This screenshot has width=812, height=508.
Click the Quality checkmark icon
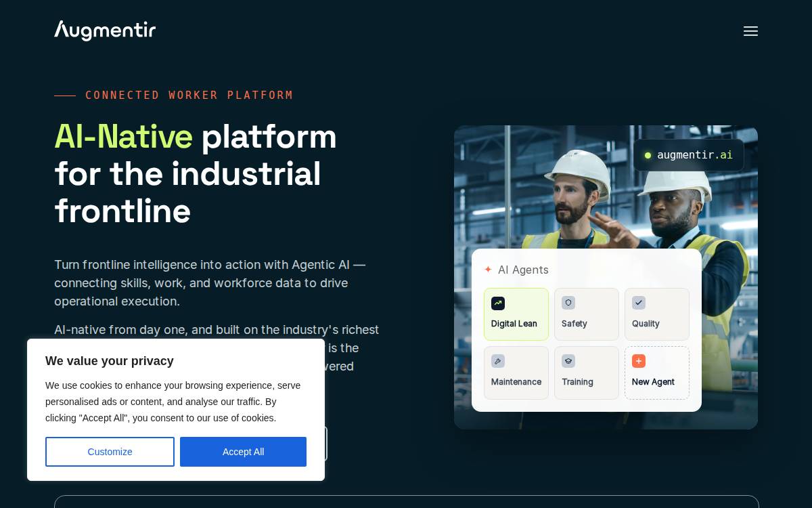coord(639,303)
